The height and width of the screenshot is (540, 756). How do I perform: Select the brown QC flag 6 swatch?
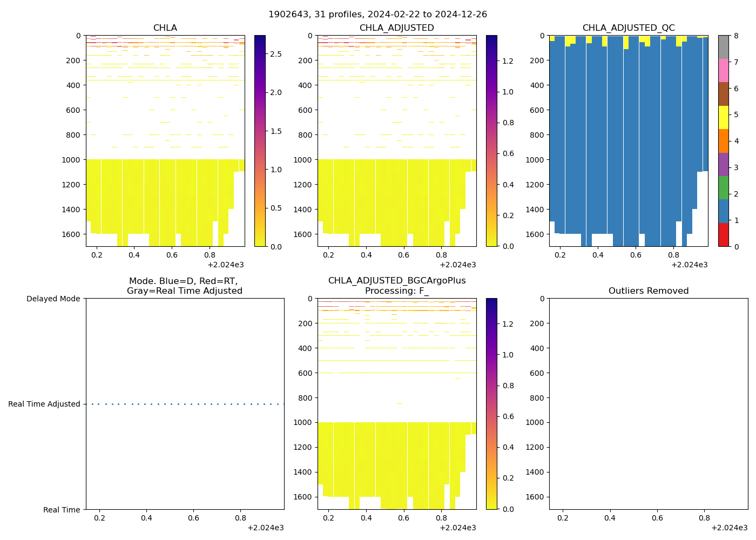[723, 94]
